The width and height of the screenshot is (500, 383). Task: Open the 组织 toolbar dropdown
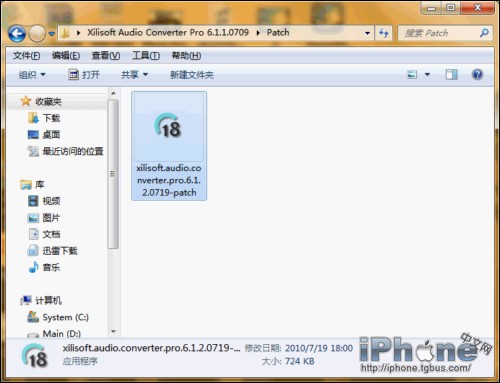tap(32, 75)
